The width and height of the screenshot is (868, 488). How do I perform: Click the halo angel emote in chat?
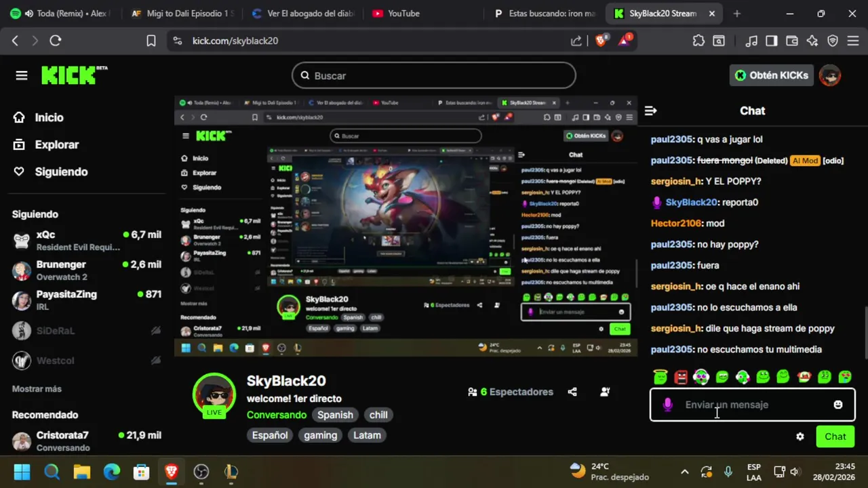point(660,377)
